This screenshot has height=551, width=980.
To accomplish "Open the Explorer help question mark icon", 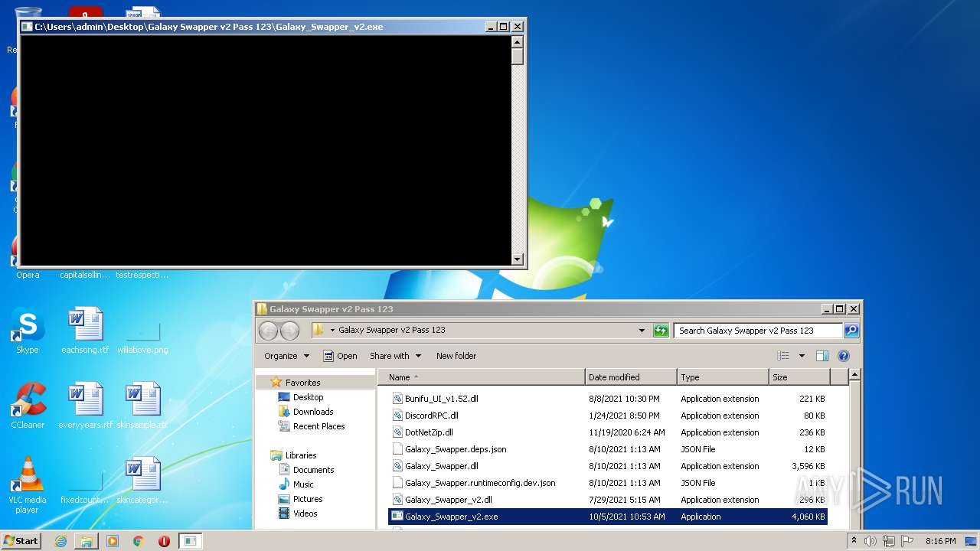I will click(x=844, y=356).
